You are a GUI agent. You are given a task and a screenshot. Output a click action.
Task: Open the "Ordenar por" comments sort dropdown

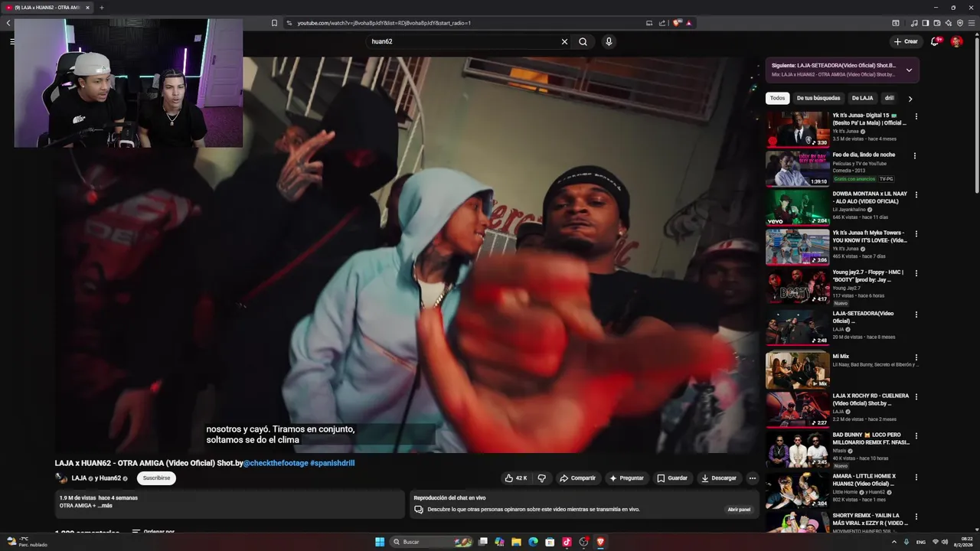(x=153, y=532)
